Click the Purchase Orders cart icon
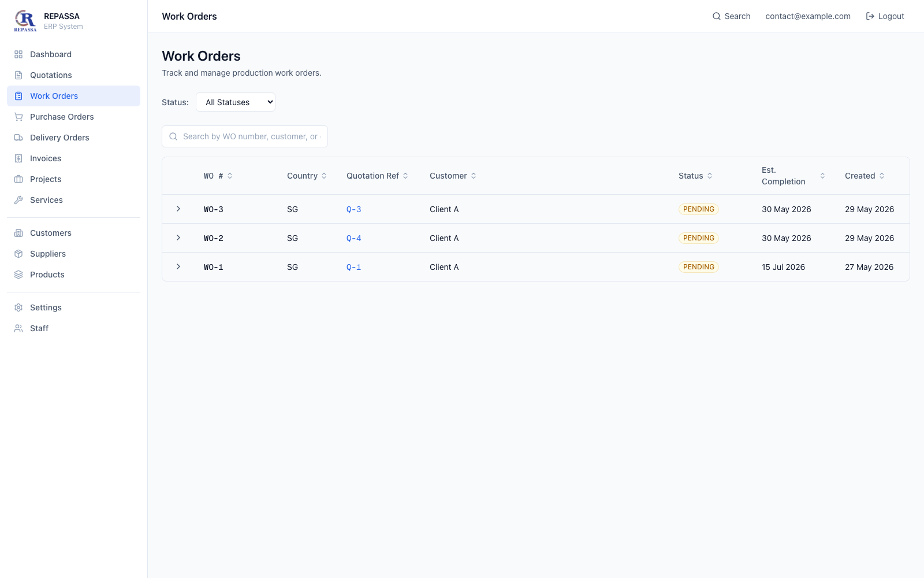 click(x=18, y=117)
